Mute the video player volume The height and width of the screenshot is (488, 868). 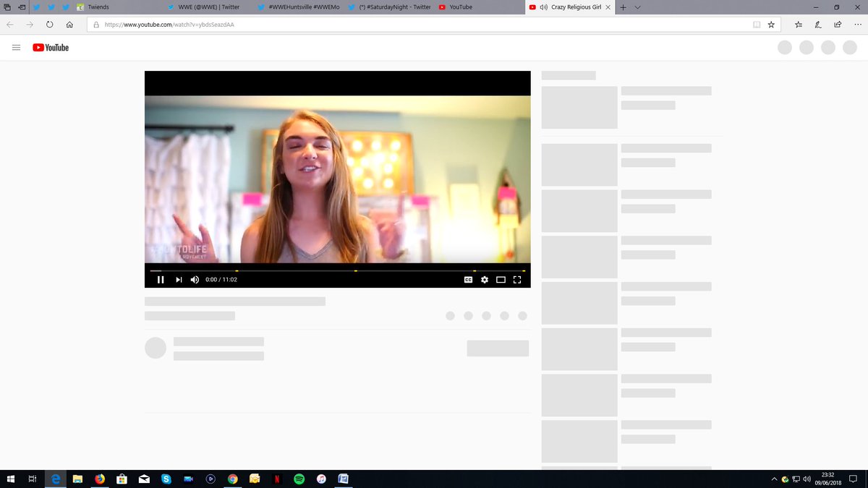point(195,280)
